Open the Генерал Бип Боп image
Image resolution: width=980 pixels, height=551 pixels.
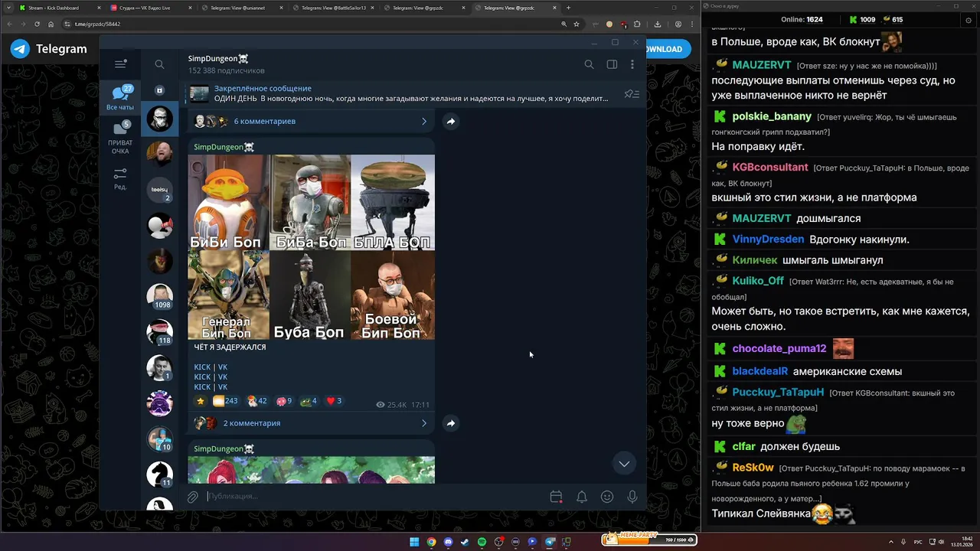coord(228,295)
